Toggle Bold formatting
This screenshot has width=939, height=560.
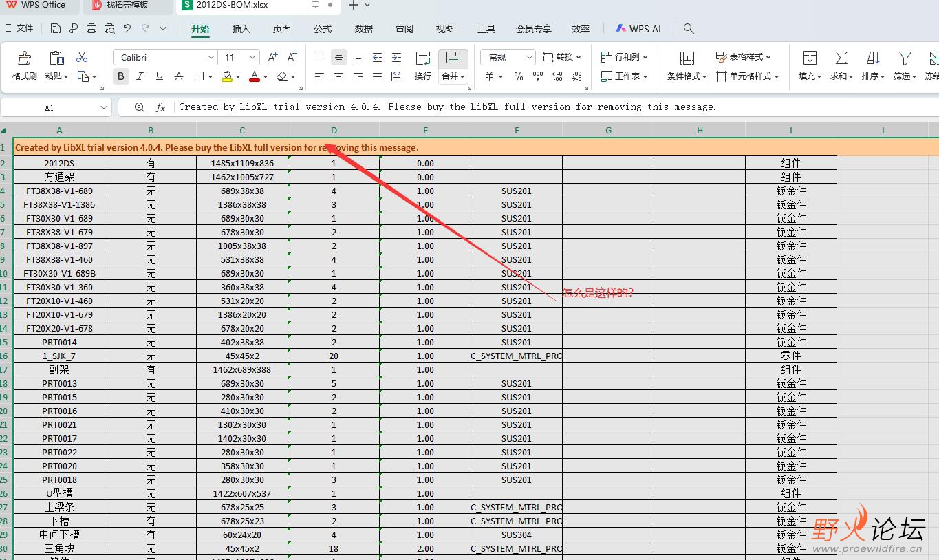point(121,76)
